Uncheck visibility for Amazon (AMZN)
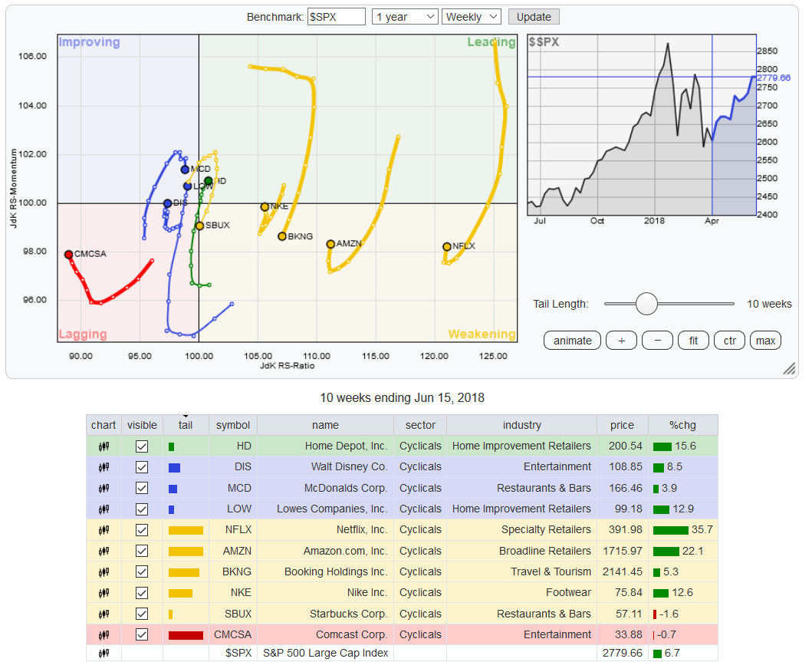The height and width of the screenshot is (662, 812). (x=141, y=551)
